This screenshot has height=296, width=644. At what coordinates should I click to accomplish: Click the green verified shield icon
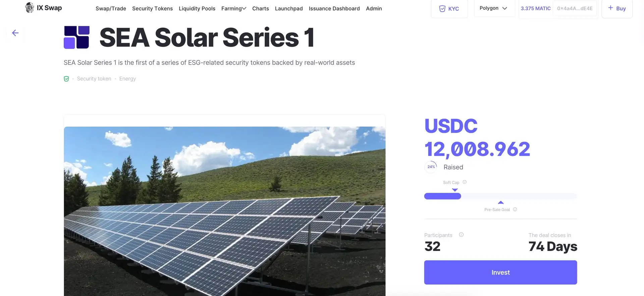click(66, 79)
